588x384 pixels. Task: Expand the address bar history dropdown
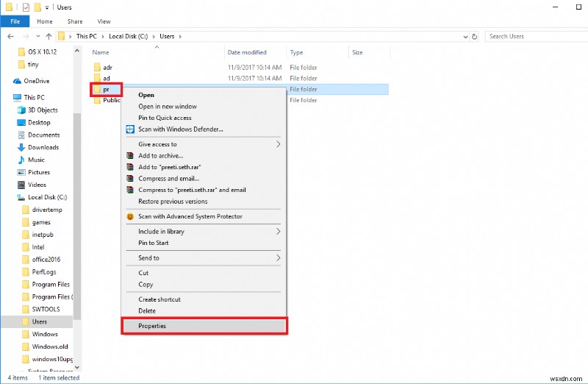click(x=465, y=37)
